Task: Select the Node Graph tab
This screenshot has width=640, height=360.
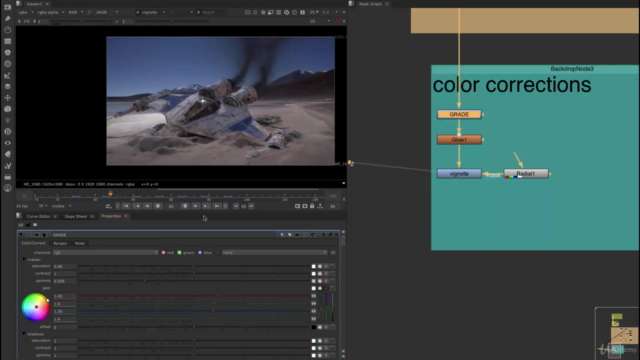Action: (x=371, y=4)
